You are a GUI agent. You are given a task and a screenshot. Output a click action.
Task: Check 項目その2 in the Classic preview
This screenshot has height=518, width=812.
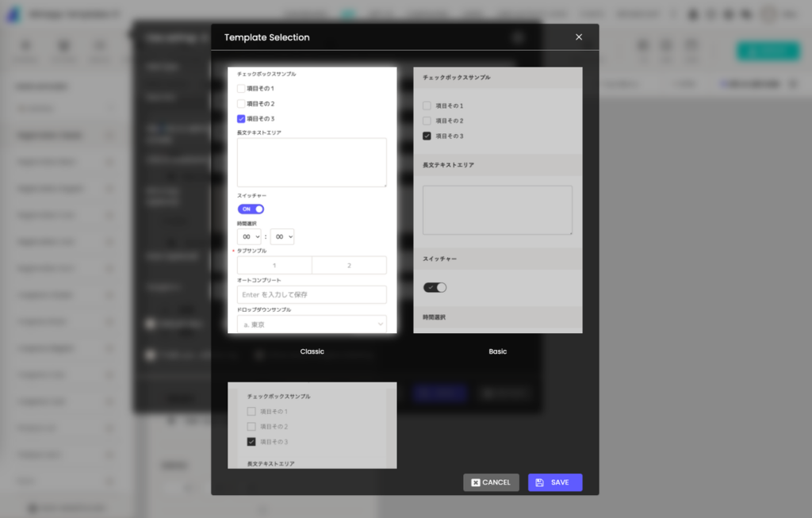241,104
